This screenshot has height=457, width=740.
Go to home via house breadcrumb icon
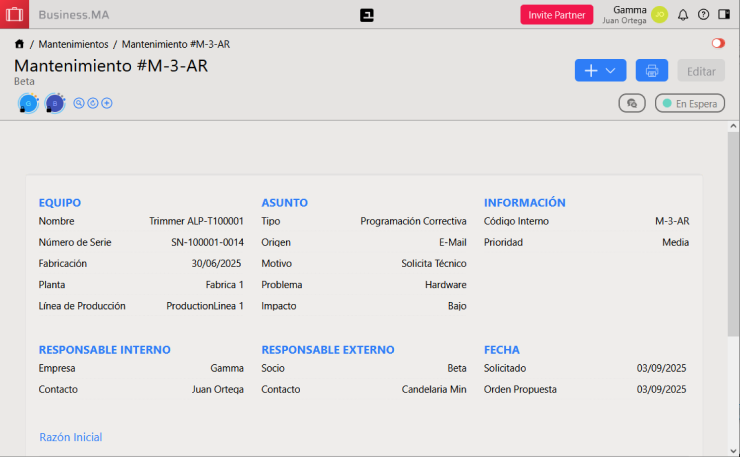click(x=19, y=45)
